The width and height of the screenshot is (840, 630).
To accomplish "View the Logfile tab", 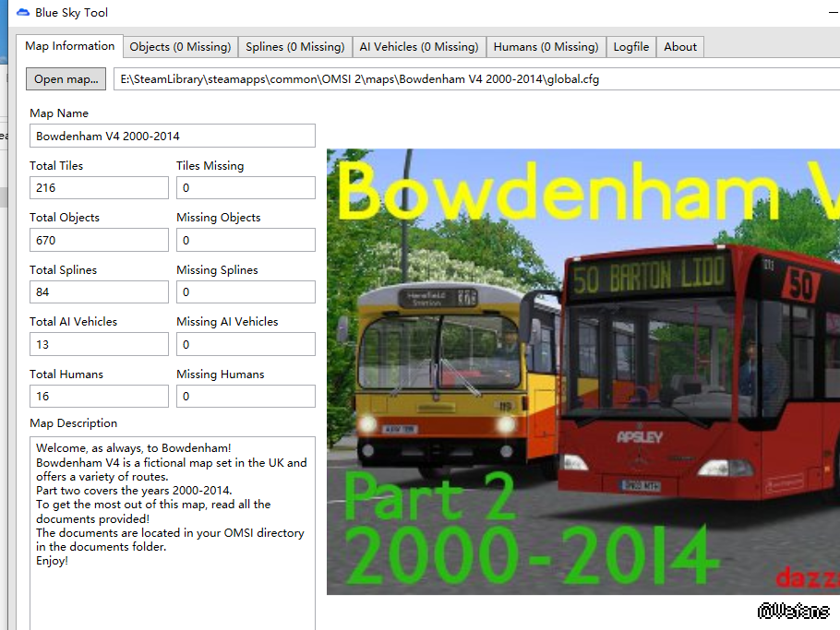I will 631,47.
